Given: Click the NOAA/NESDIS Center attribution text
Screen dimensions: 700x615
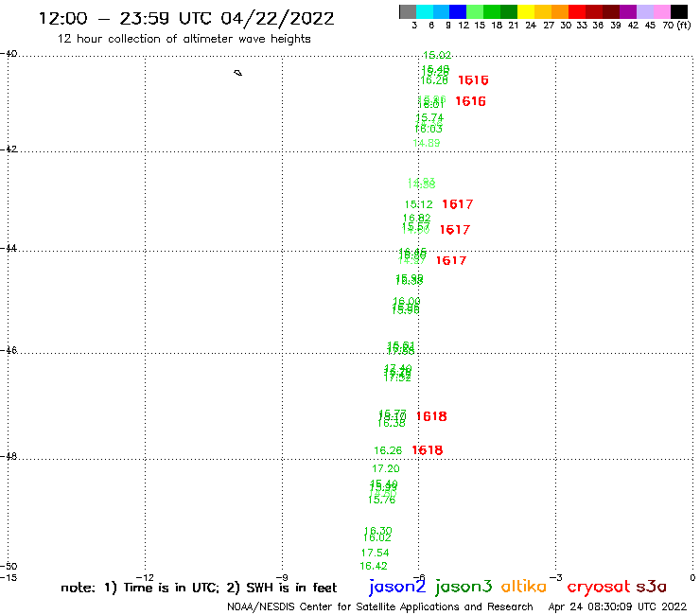Looking at the screenshot, I should 380,607.
